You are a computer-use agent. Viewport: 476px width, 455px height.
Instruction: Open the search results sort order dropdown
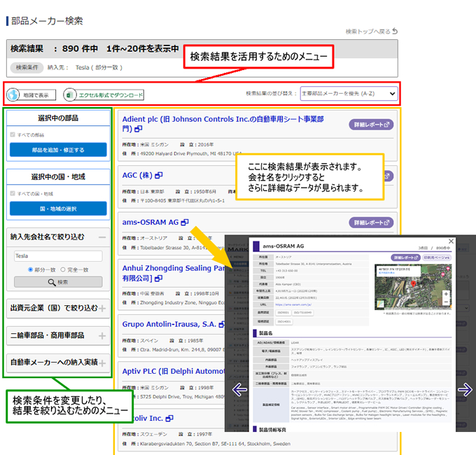coord(349,93)
